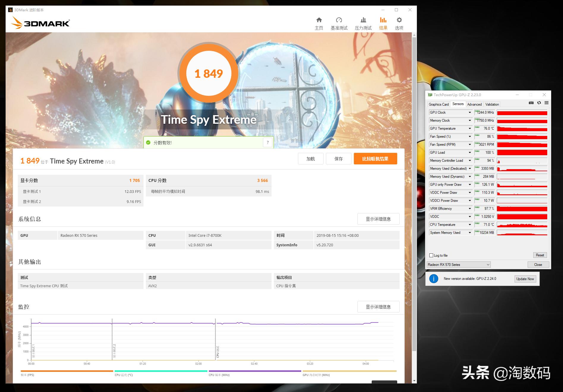This screenshot has width=563, height=392.
Task: Capture a GPU-Z screenshot via camera icon
Action: [531, 103]
